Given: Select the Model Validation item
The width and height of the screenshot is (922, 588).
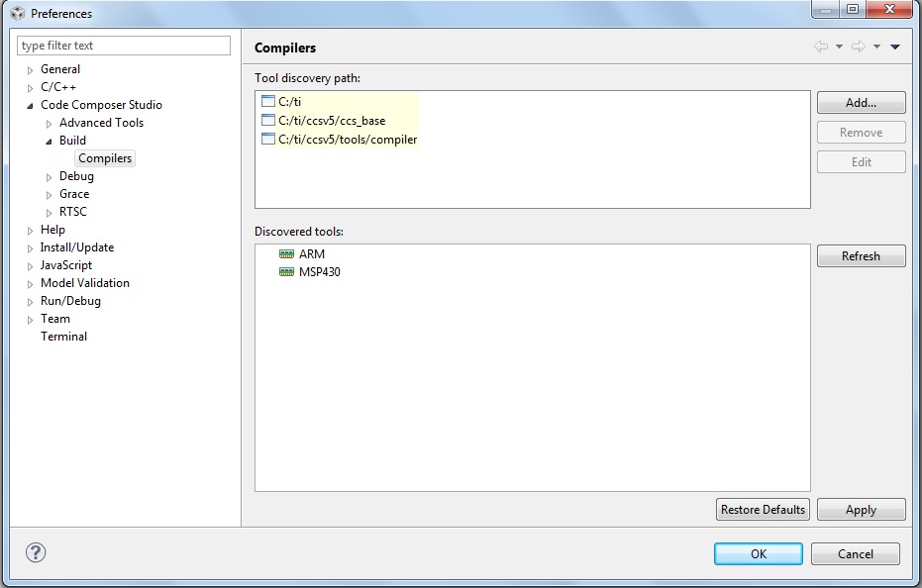Looking at the screenshot, I should (x=85, y=283).
